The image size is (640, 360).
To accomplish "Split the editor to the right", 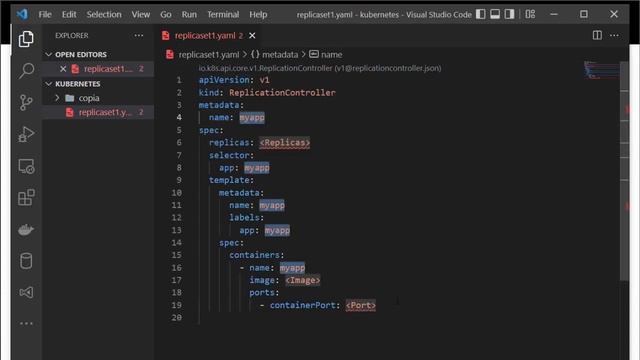I will click(x=597, y=36).
